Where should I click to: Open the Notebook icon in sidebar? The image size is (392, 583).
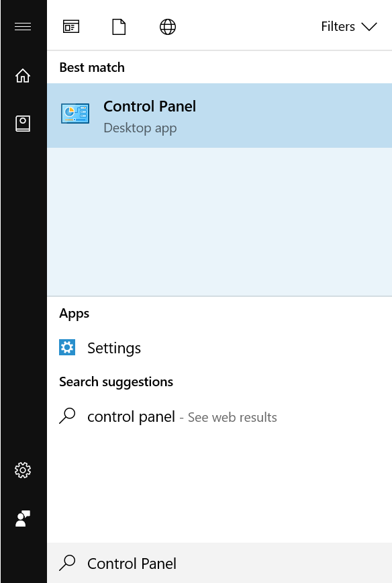coord(23,124)
